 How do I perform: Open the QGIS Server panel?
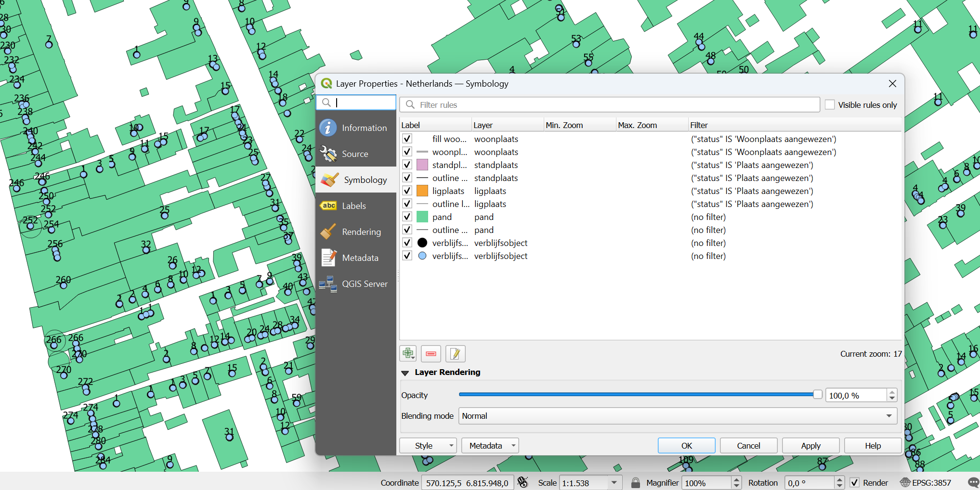pyautogui.click(x=365, y=284)
